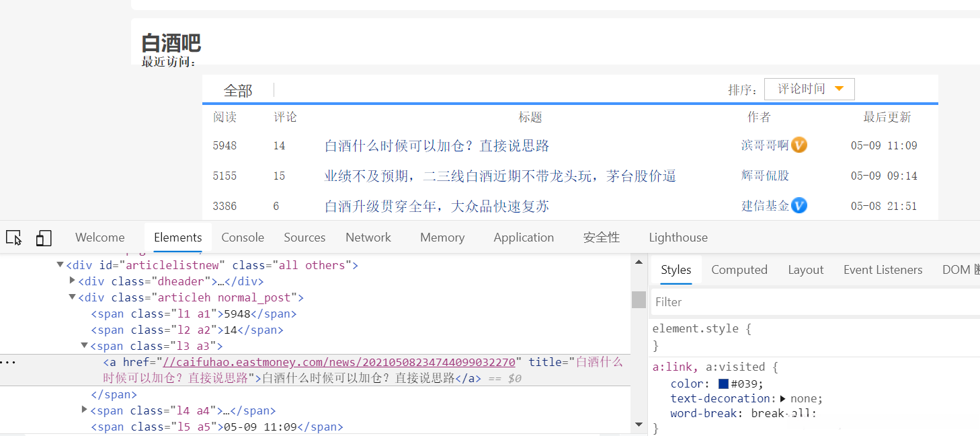Click the blue V badge beside 建信基金
This screenshot has width=980, height=436.
[x=799, y=205]
